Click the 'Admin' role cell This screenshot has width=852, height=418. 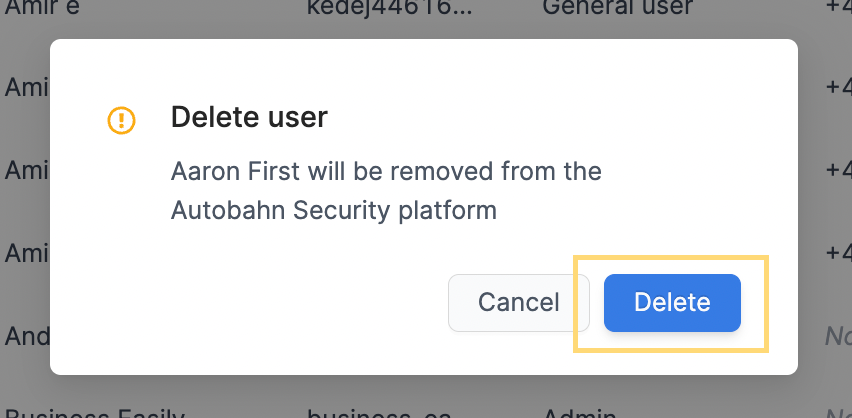(x=580, y=413)
